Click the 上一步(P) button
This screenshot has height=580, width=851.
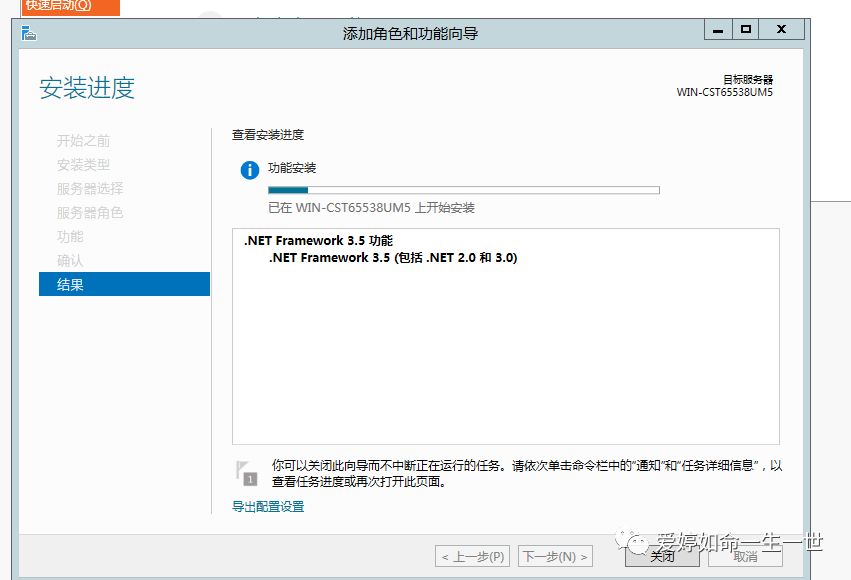coord(472,556)
